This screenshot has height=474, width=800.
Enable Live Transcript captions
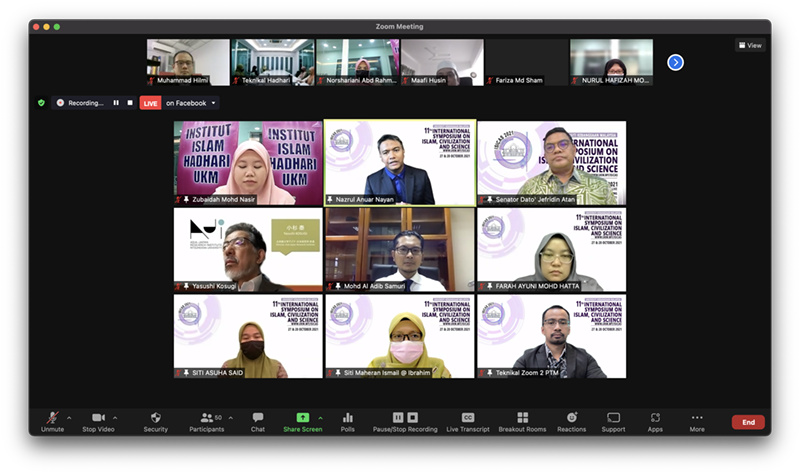pyautogui.click(x=467, y=418)
